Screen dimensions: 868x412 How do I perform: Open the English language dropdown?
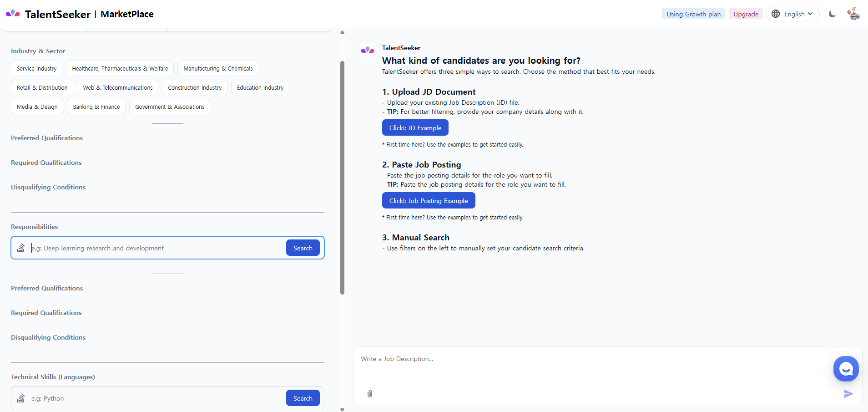(x=793, y=14)
